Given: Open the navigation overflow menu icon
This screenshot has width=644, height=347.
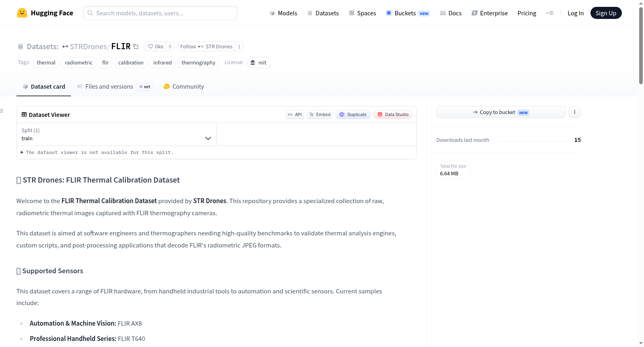Looking at the screenshot, I should [549, 13].
